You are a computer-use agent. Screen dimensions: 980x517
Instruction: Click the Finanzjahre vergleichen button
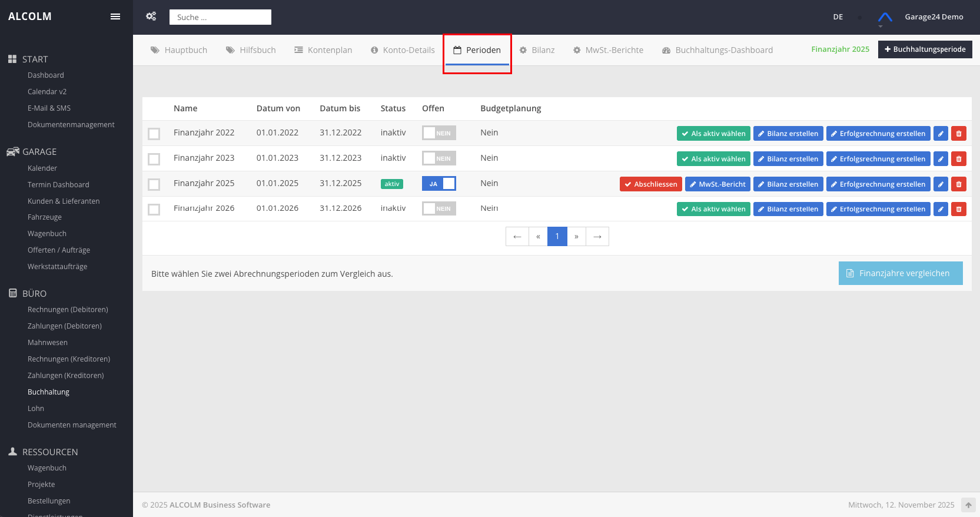click(x=900, y=273)
